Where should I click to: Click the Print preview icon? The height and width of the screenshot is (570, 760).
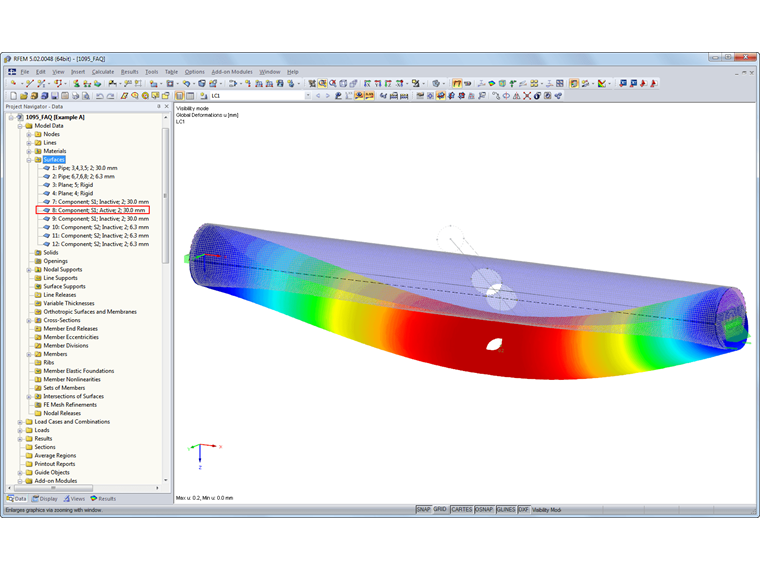(x=86, y=96)
